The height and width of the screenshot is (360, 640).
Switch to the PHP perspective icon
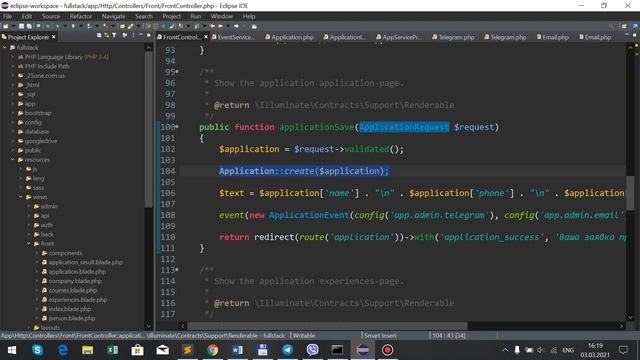coord(635,26)
